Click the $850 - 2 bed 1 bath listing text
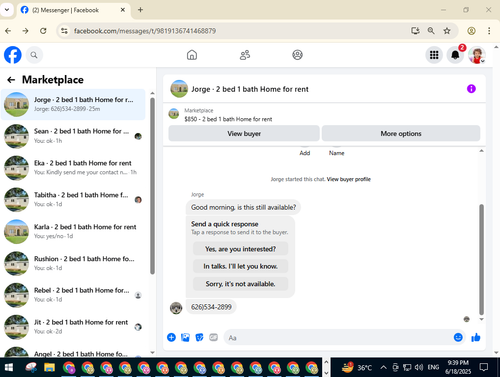 (x=228, y=119)
